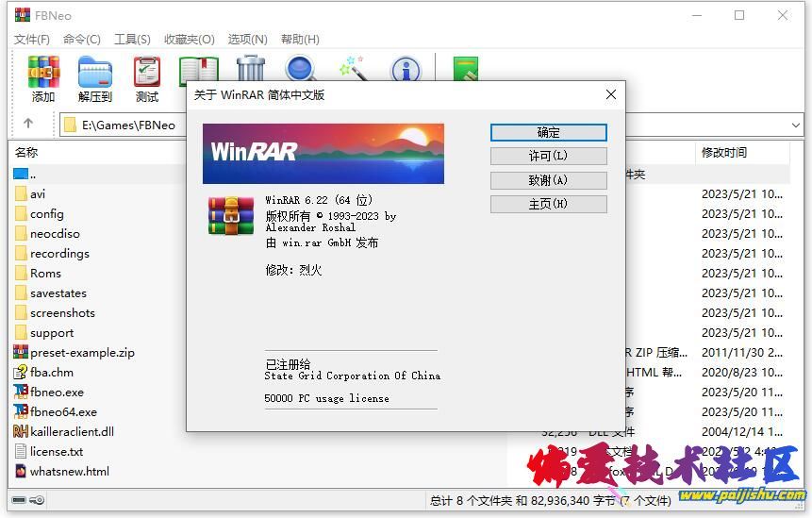Click the fbneo64.exe application icon
Image resolution: width=812 pixels, height=518 pixels.
(21, 411)
